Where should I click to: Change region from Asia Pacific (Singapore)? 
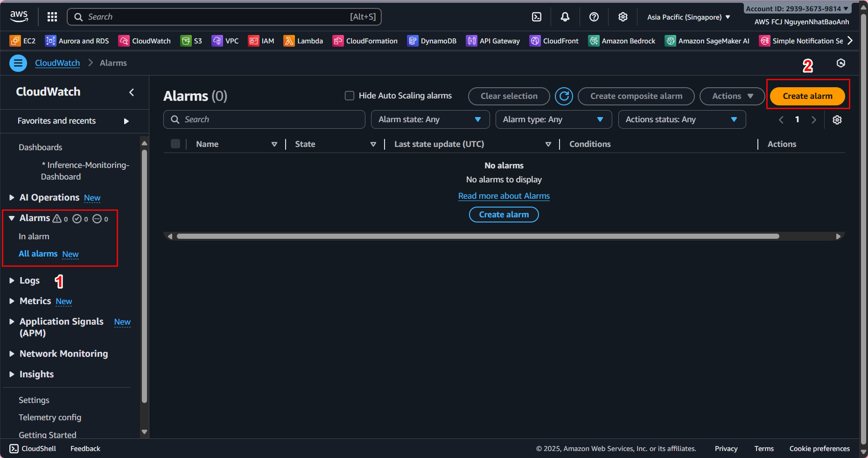pos(688,17)
